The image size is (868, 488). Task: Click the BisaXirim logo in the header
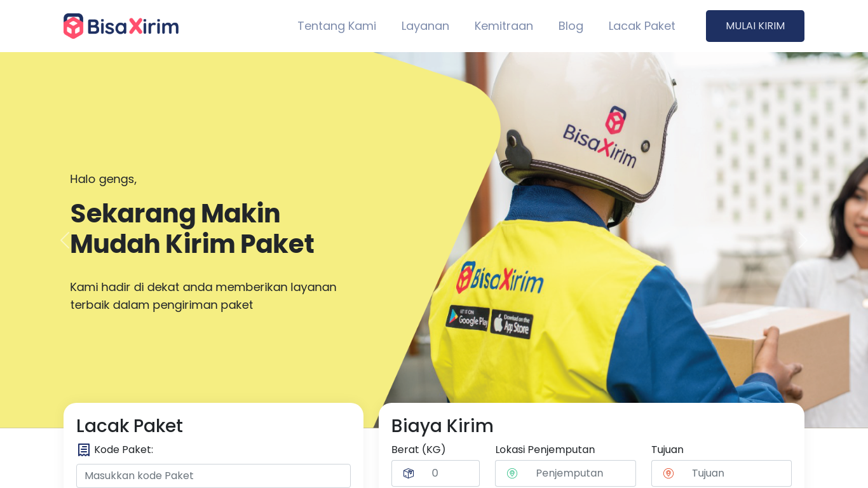(121, 26)
